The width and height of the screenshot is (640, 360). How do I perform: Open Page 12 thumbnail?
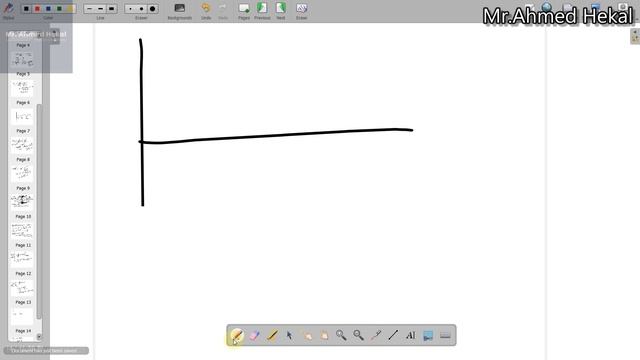tap(22, 287)
